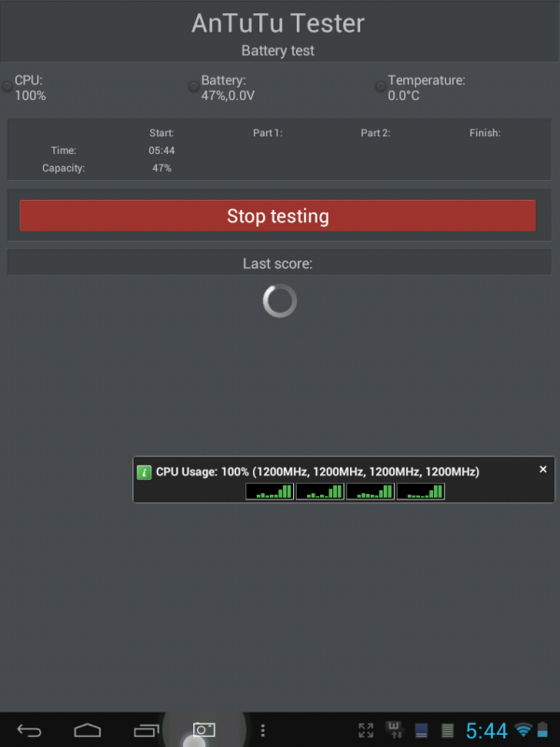The image size is (560, 747).
Task: Tap the loading spinner below Last score
Action: [x=280, y=301]
